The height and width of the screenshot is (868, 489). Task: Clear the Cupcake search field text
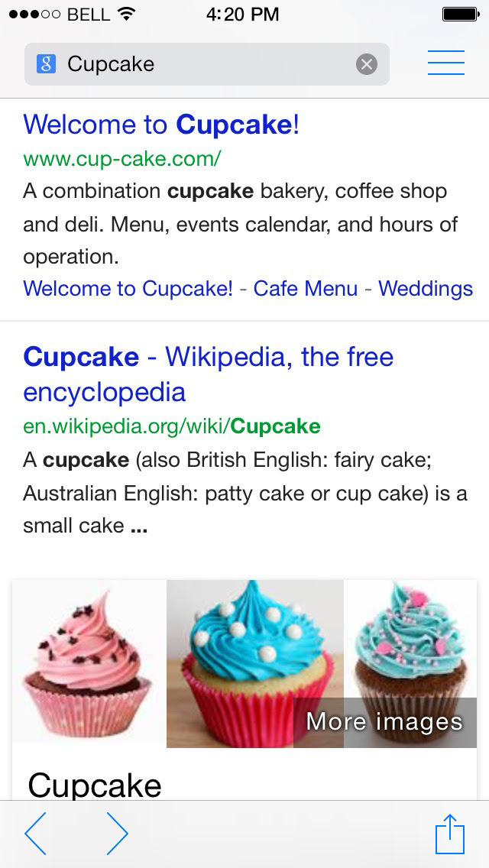(x=366, y=64)
